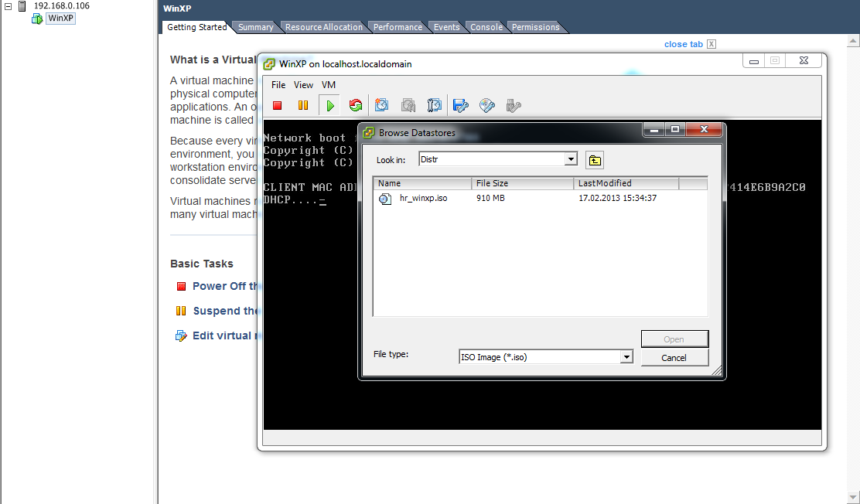
Task: Click the floppy device connect icon
Action: (x=461, y=105)
